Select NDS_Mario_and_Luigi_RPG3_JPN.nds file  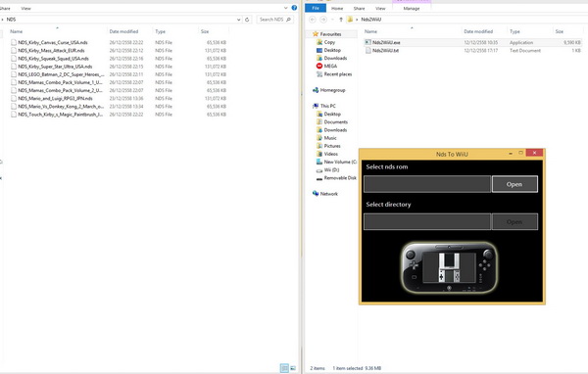(55, 98)
